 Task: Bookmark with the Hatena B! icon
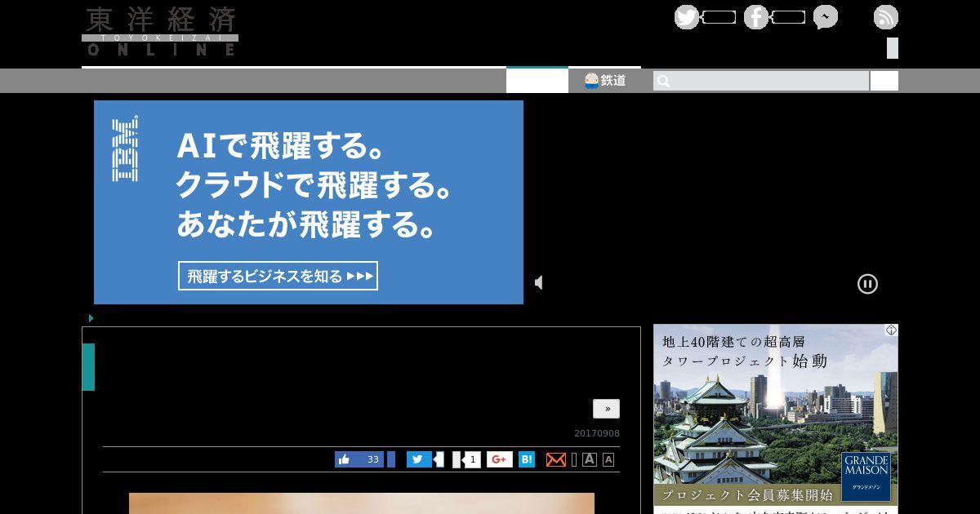(527, 459)
